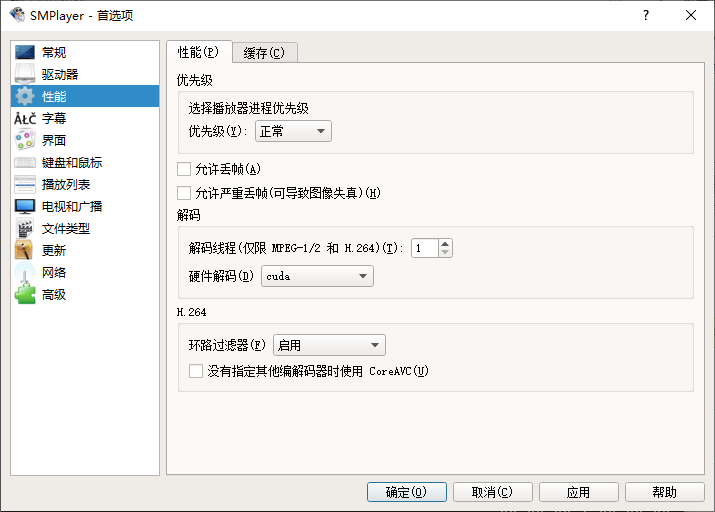The width and height of the screenshot is (715, 512).
Task: Open the 优先级 priority dropdown
Action: point(293,131)
